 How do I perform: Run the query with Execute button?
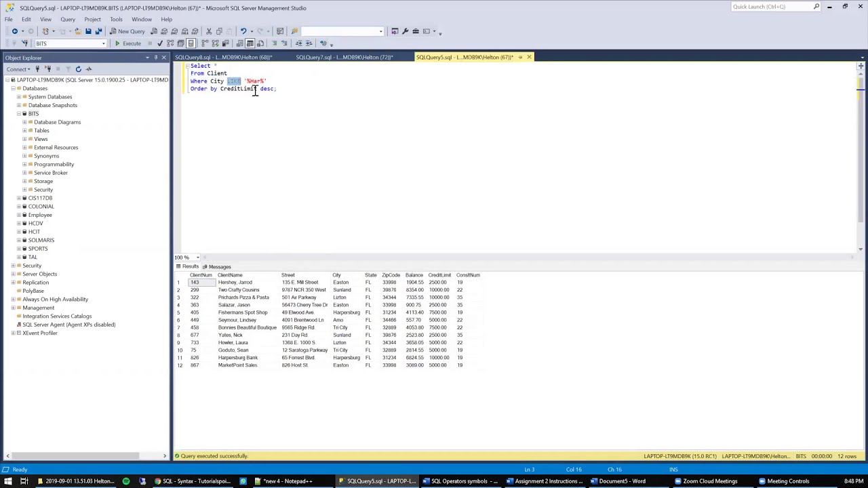click(x=128, y=43)
